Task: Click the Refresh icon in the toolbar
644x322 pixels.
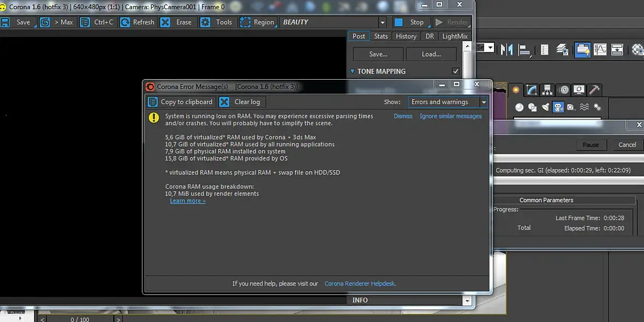Action: click(126, 22)
